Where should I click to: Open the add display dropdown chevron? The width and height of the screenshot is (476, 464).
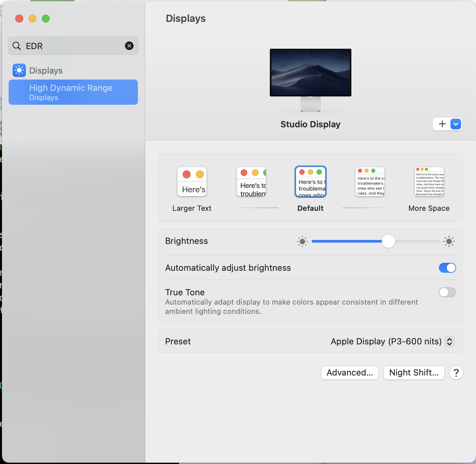click(456, 124)
